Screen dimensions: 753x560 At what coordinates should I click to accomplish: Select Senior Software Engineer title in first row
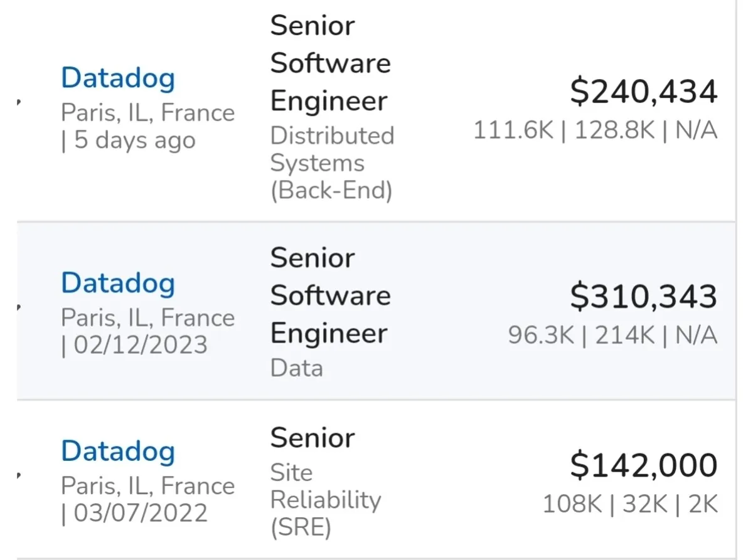point(330,63)
